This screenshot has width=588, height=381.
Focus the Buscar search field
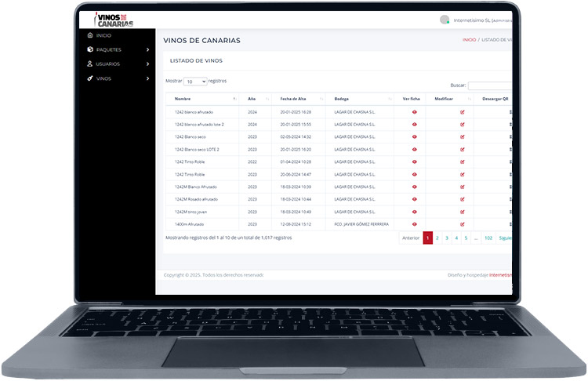(x=490, y=85)
